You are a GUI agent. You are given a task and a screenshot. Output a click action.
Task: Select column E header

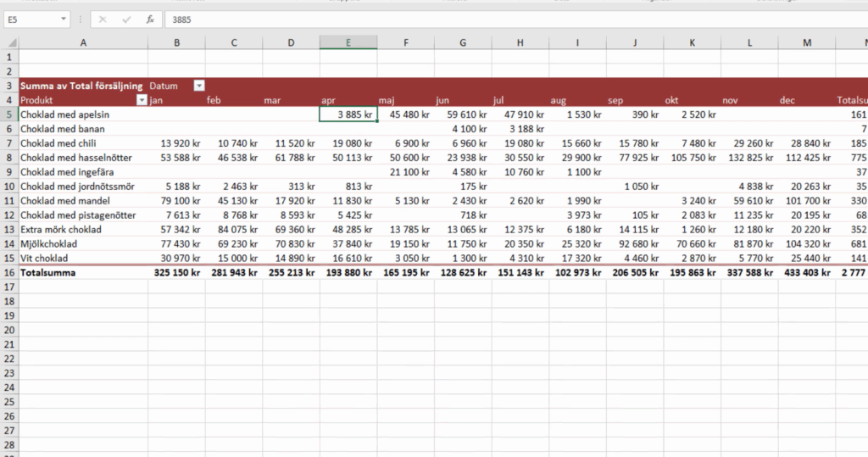(348, 42)
